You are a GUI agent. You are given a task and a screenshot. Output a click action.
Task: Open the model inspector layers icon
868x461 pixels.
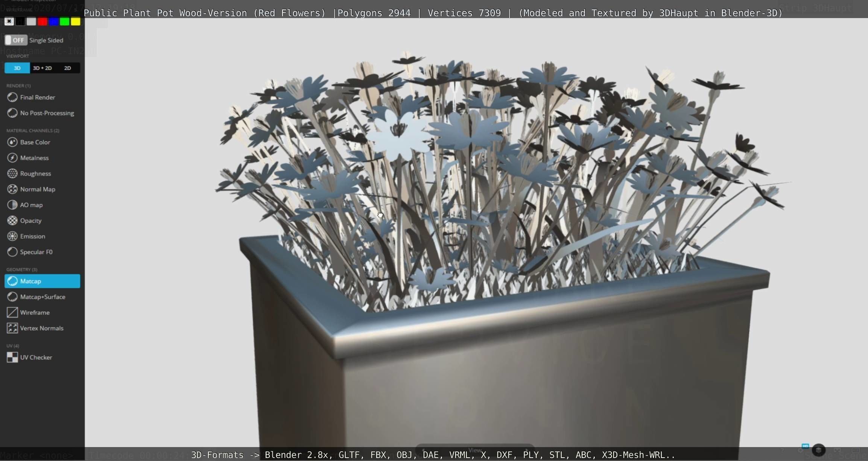coord(819,450)
